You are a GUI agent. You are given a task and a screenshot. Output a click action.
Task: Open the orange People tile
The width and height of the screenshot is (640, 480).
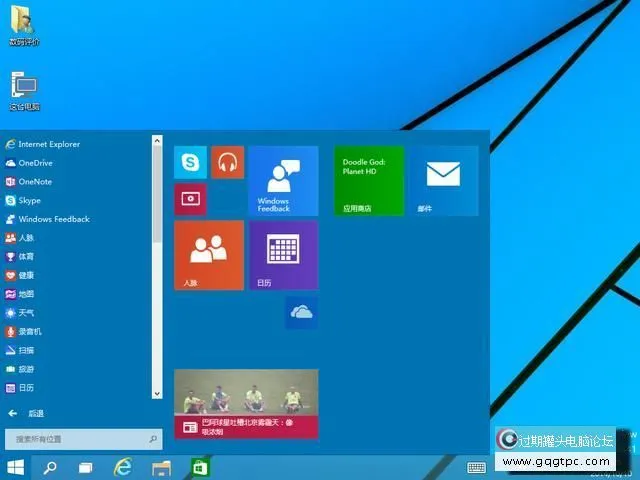click(x=209, y=255)
